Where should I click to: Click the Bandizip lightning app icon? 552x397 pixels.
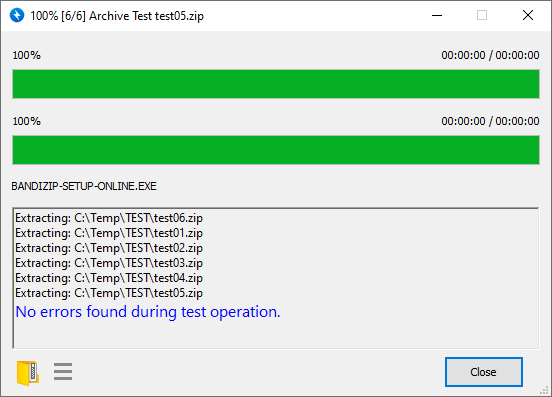pyautogui.click(x=17, y=15)
